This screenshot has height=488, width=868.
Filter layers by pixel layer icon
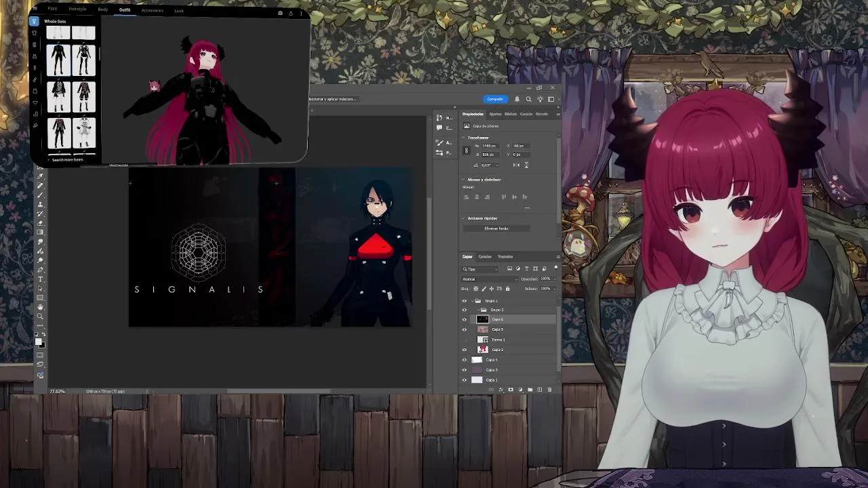509,268
